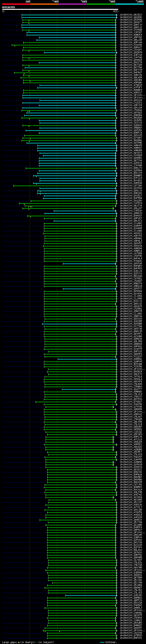The width and height of the screenshot is (146, 644).
Task: Select UniRef100_Q1A7T7 label
Action: [131, 389]
